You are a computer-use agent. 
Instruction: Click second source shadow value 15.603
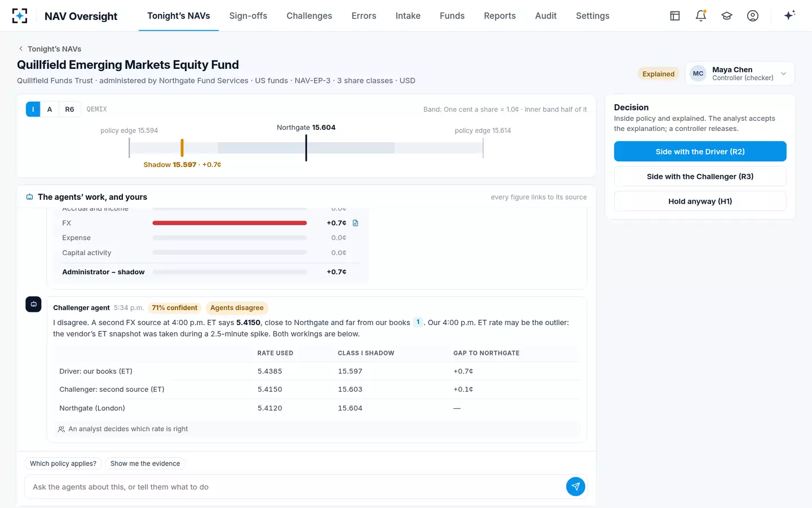(350, 389)
